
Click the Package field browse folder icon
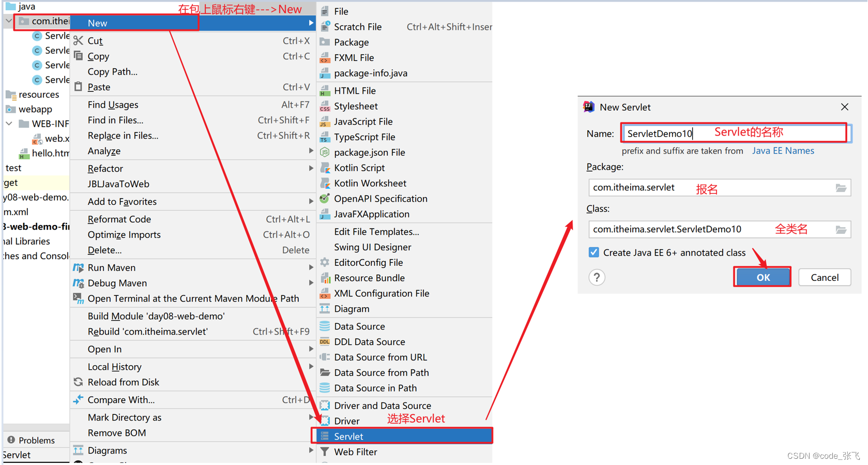[841, 188]
